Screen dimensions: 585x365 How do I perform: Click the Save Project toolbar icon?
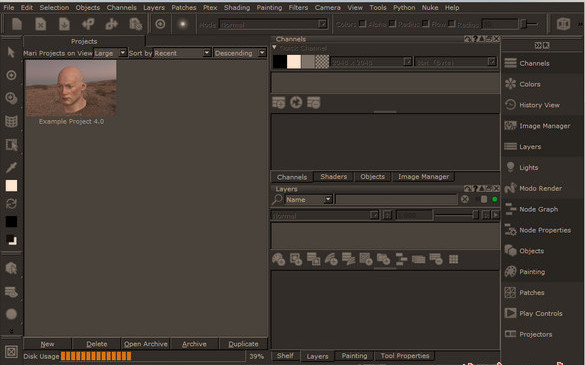[x=65, y=24]
